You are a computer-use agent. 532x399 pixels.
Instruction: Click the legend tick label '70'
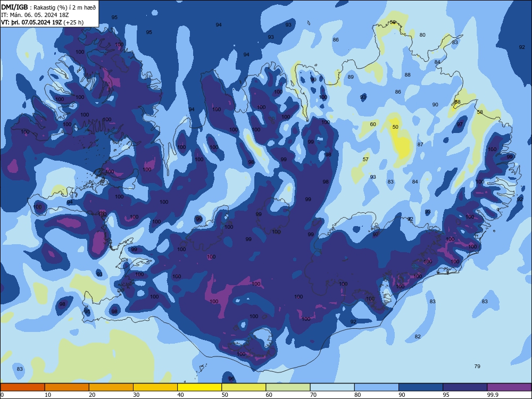coord(313,395)
